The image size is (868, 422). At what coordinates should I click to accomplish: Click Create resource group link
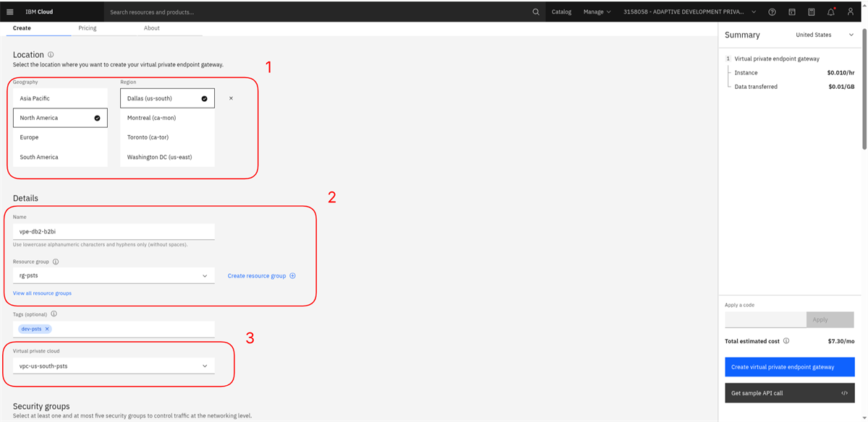point(261,275)
